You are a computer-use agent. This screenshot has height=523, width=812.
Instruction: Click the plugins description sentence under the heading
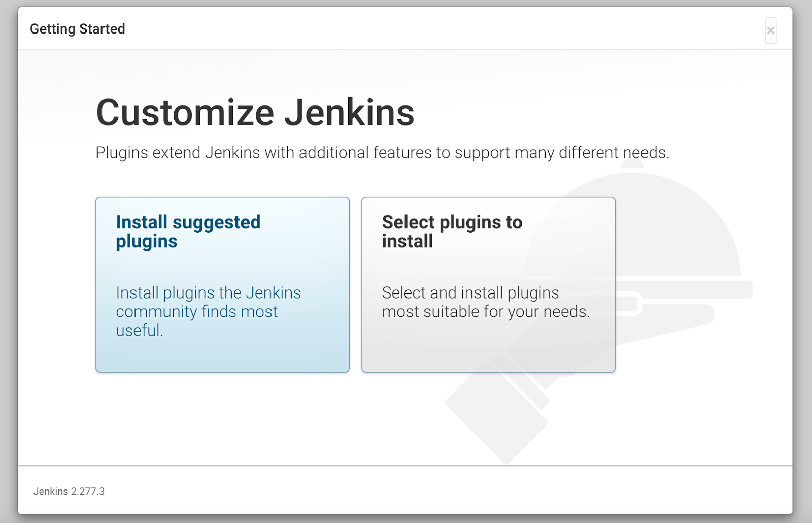coord(383,152)
